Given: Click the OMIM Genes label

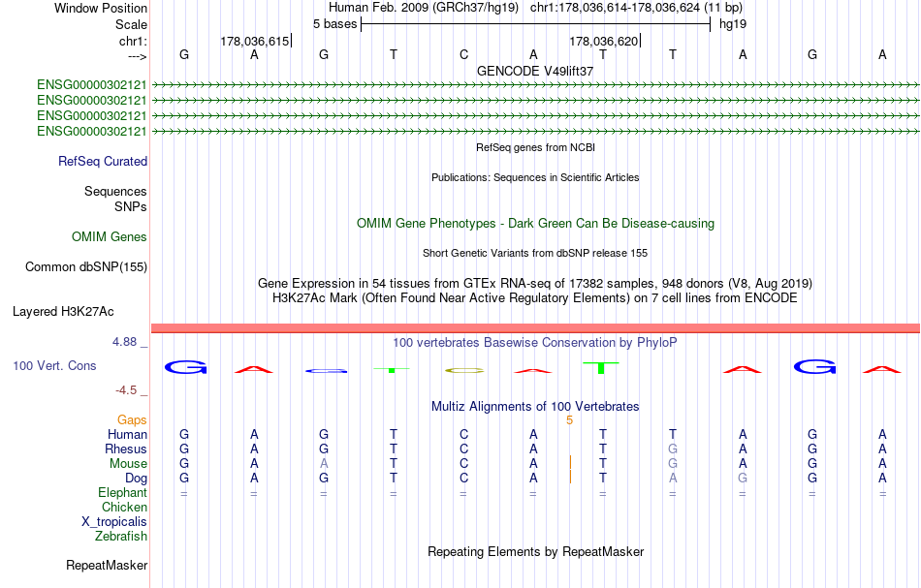Looking at the screenshot, I should [110, 237].
